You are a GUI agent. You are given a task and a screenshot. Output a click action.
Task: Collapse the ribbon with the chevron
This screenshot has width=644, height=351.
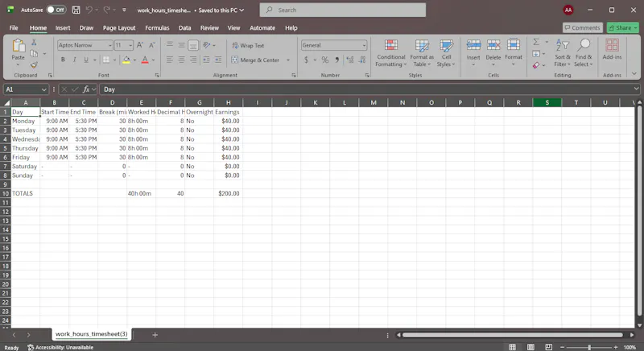pos(634,74)
